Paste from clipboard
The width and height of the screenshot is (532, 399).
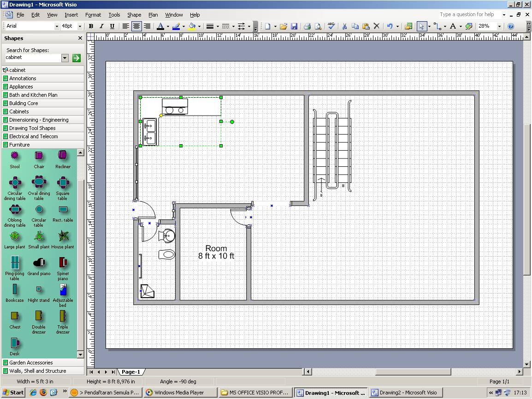366,26
